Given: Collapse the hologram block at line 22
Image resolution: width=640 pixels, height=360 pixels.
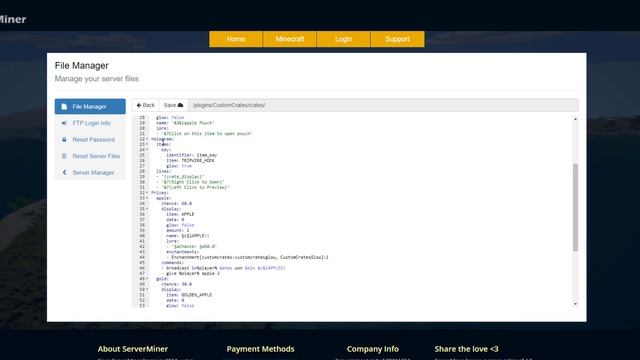Looking at the screenshot, I should [x=147, y=139].
